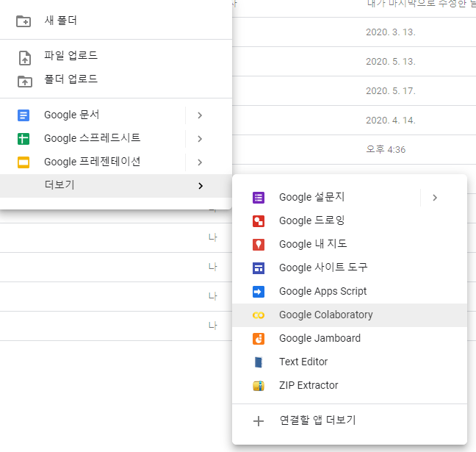476x452 pixels.
Task: Open the 더보기 menu item
Action: point(116,186)
